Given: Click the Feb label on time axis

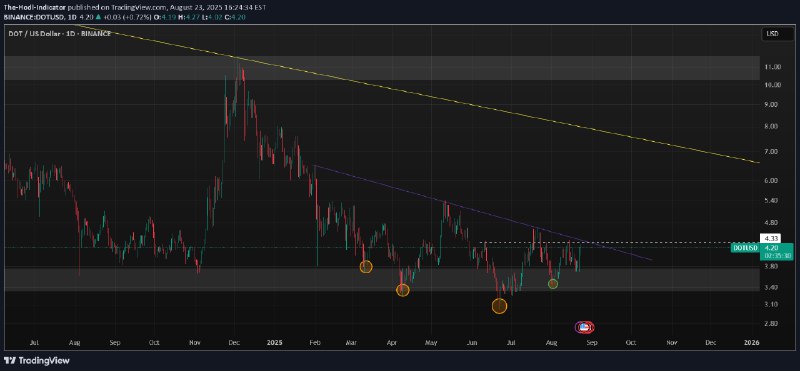Looking at the screenshot, I should (315, 342).
